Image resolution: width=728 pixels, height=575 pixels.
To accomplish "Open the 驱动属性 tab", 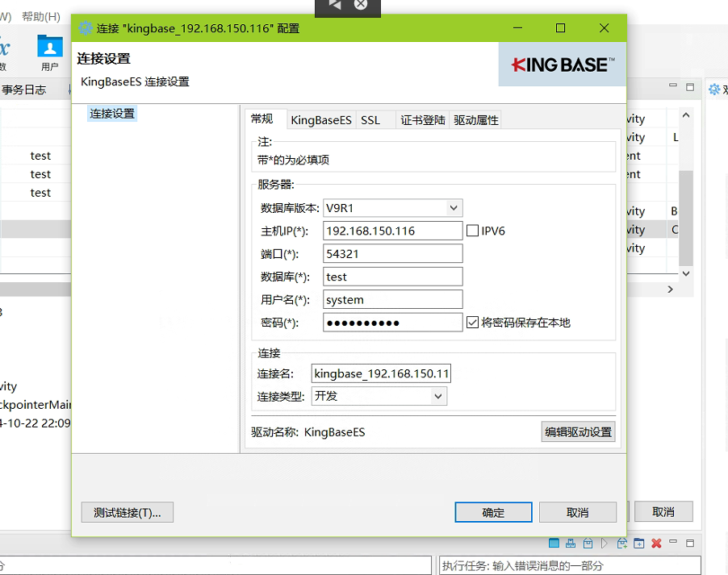I will pyautogui.click(x=476, y=120).
